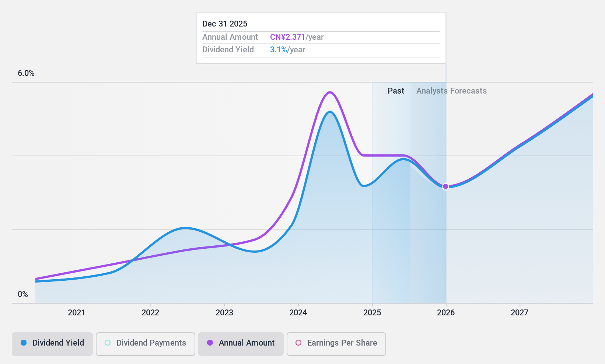The height and width of the screenshot is (364, 605).
Task: Click the 2025 axis label
Action: point(372,313)
